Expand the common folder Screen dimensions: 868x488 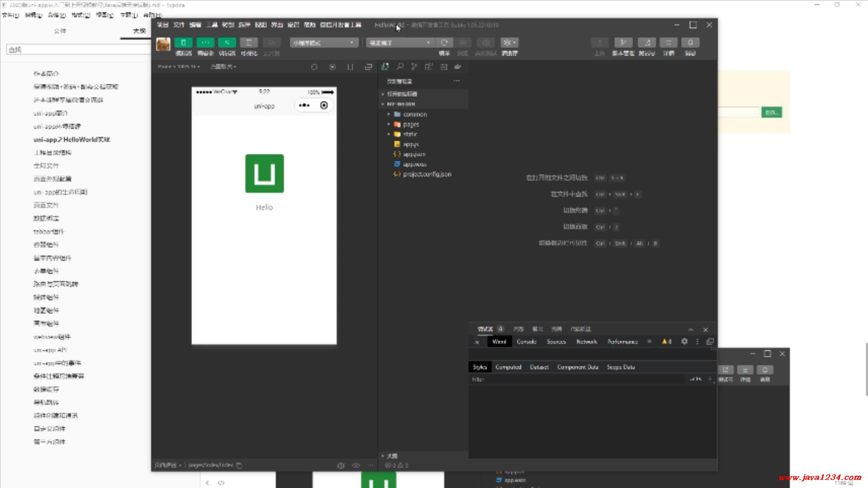coord(423,114)
